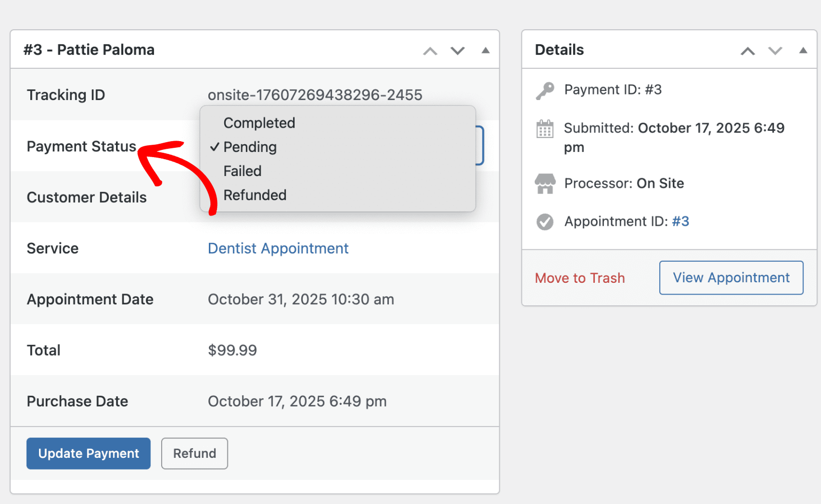This screenshot has height=504, width=821.
Task: Click the storefront icon beside Processor
Action: click(x=545, y=183)
